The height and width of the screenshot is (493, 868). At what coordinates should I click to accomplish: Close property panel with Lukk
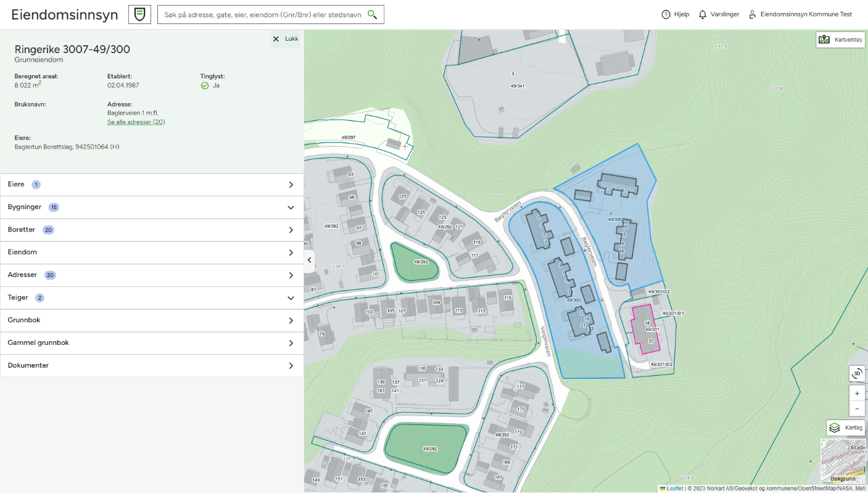(286, 39)
